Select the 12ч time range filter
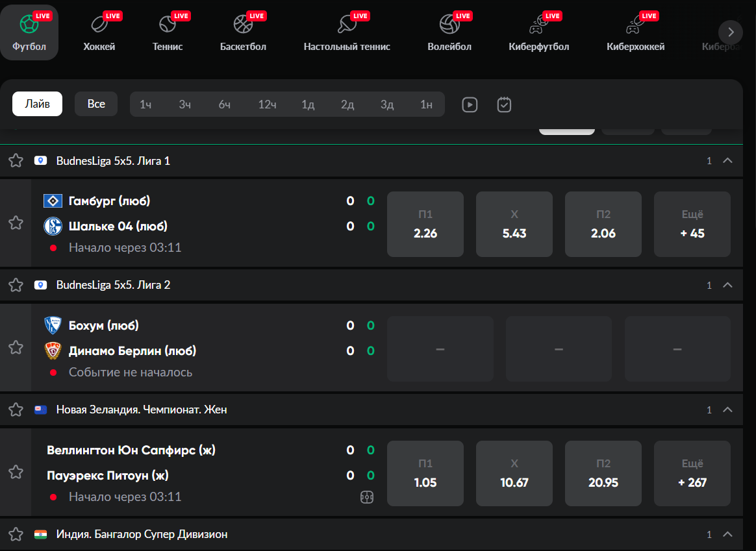The height and width of the screenshot is (551, 756). coord(268,104)
